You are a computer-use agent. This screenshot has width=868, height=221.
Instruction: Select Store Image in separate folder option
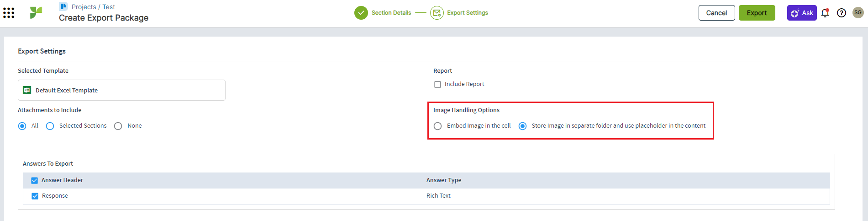(522, 126)
